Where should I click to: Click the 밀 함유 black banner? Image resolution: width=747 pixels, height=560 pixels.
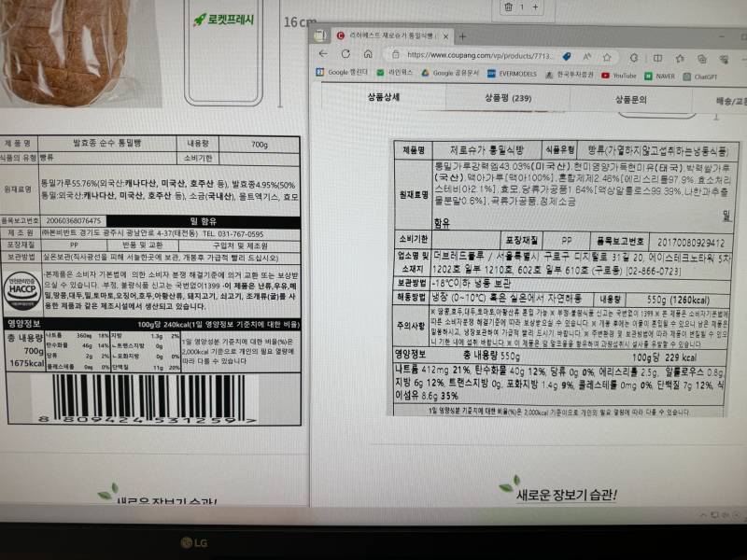pyautogui.click(x=204, y=221)
